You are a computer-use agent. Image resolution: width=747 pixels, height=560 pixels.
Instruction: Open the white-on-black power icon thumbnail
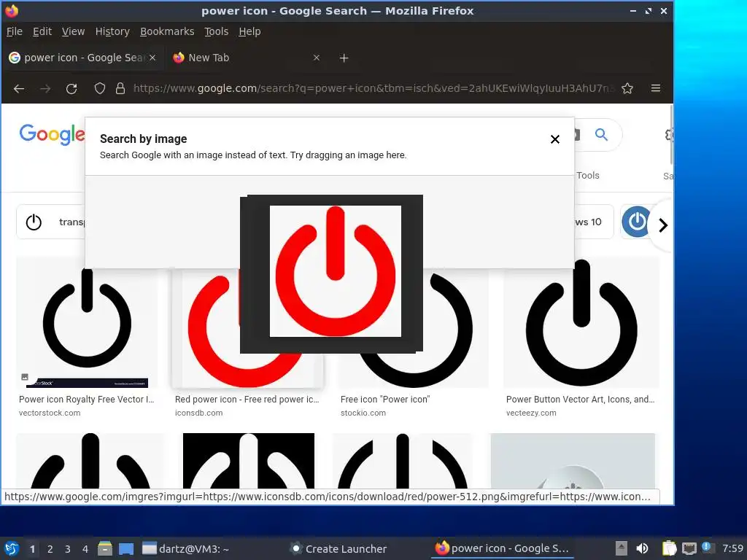(249, 461)
